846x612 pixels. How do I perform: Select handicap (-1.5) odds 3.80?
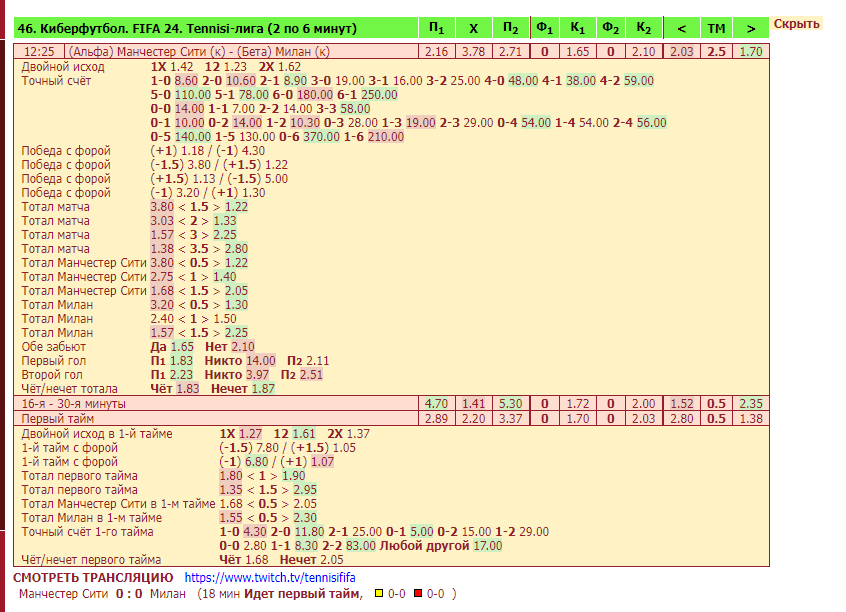click(x=199, y=165)
